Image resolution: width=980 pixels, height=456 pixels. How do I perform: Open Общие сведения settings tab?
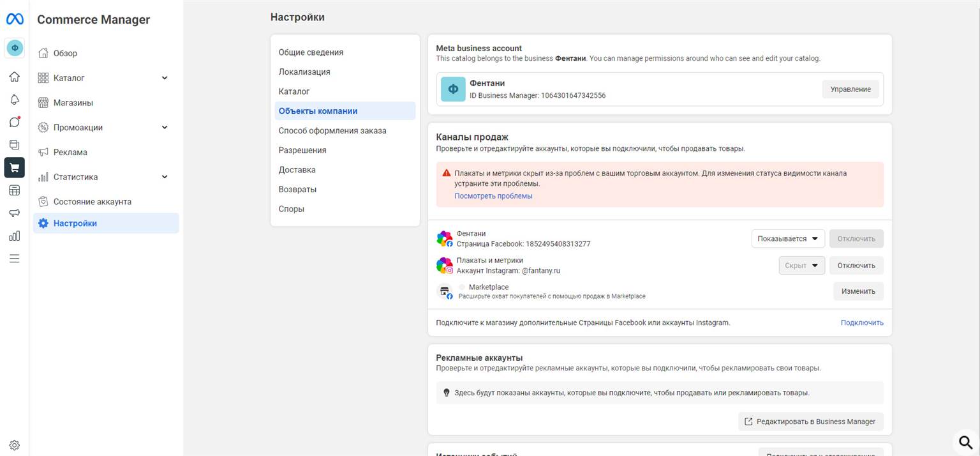(345, 52)
